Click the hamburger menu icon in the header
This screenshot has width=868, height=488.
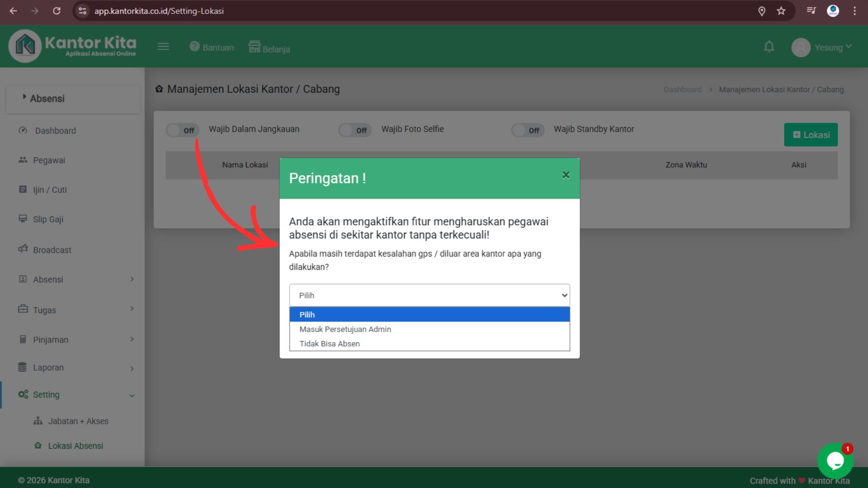pyautogui.click(x=163, y=47)
